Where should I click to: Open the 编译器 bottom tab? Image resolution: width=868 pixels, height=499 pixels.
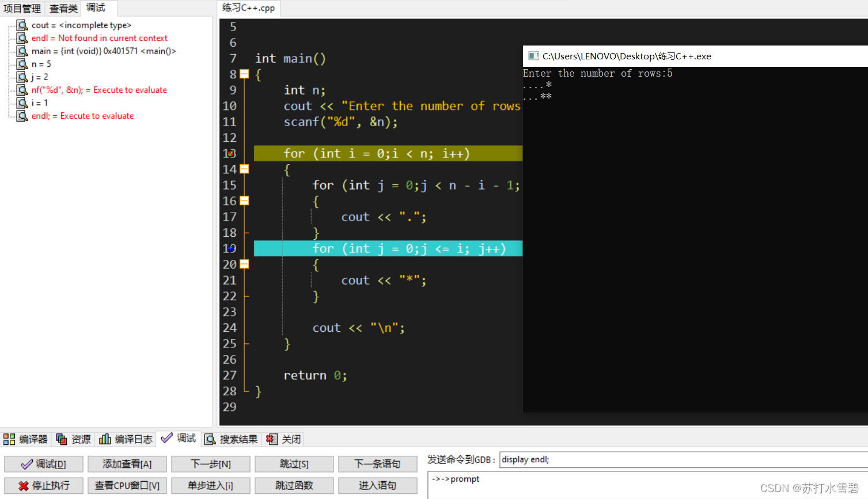(25, 439)
